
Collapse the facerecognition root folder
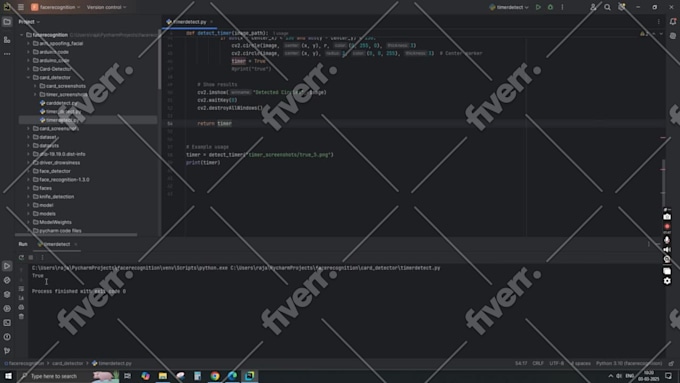[22, 35]
